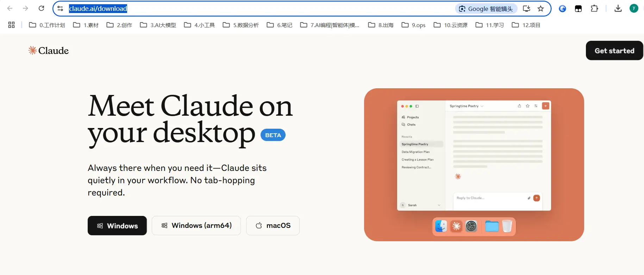The height and width of the screenshot is (275, 644).
Task: Open bookmark folder 1.素材
Action: click(x=86, y=25)
